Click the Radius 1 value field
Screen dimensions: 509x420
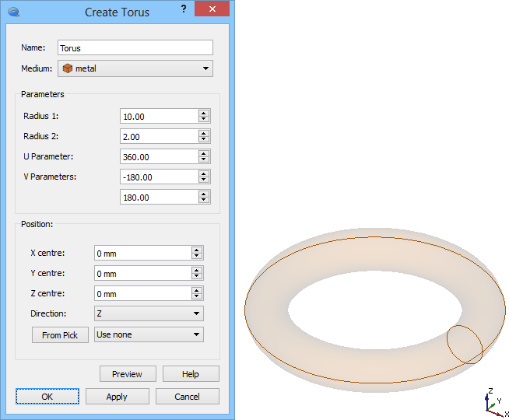tap(159, 116)
